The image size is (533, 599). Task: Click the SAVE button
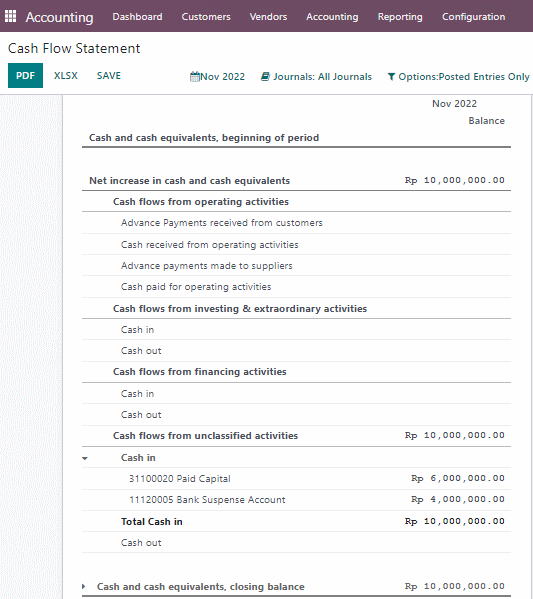coord(109,76)
